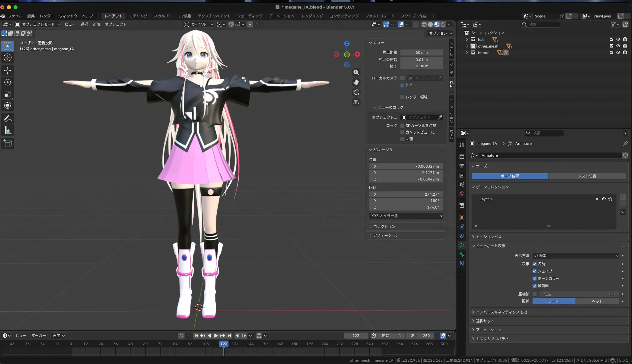This screenshot has width=632, height=364.
Task: Choose the Annotate pencil tool
Action: [x=8, y=119]
